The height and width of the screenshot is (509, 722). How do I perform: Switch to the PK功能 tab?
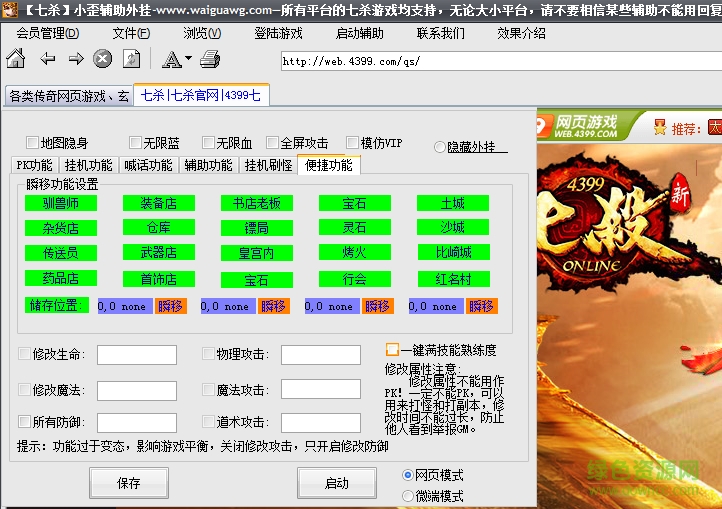(34, 165)
